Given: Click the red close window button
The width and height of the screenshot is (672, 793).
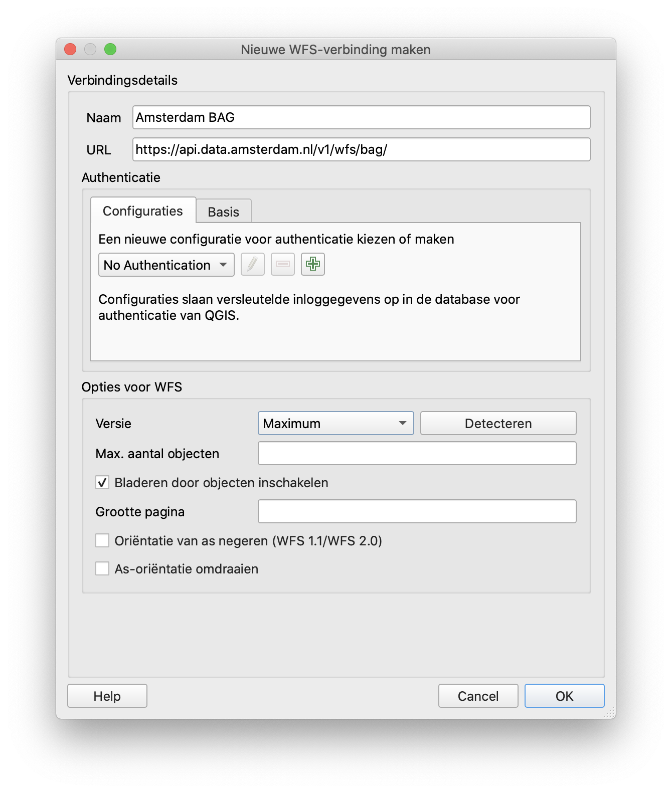Looking at the screenshot, I should point(70,49).
